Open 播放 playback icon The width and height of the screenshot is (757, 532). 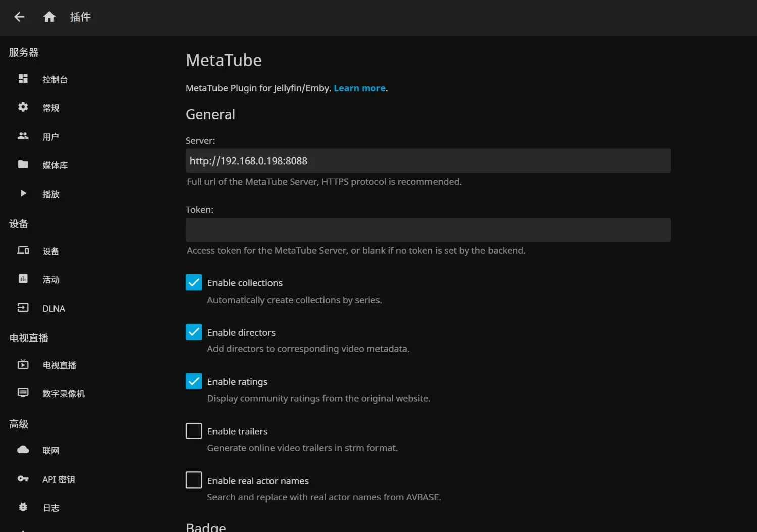(x=23, y=193)
